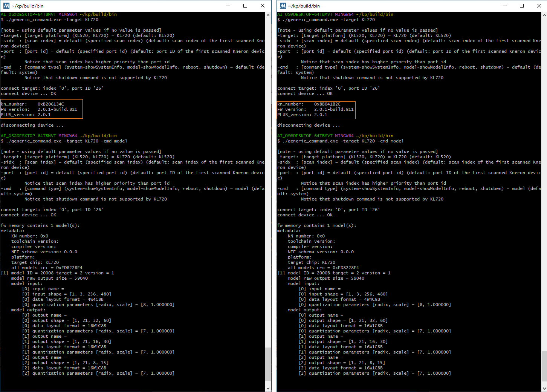Click the right window's ~/kp/build/bin title text
The image size is (547, 392).
304,6
